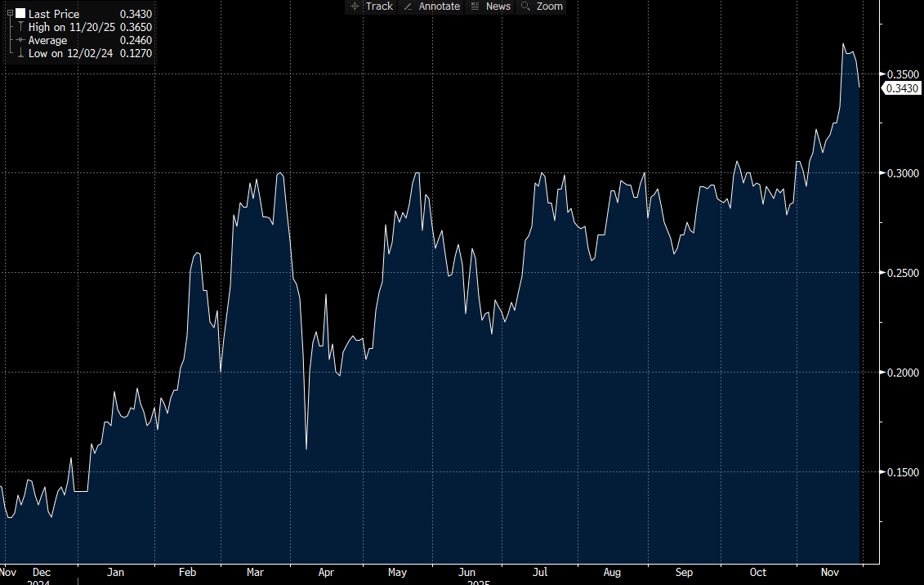Click the Jan label on time axis
Screen dimensions: 924x585
pyautogui.click(x=115, y=573)
